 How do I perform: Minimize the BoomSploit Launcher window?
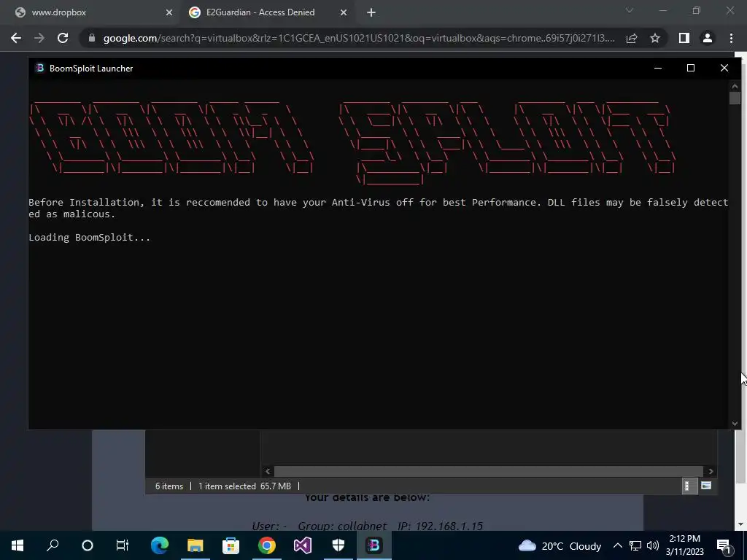coord(658,68)
